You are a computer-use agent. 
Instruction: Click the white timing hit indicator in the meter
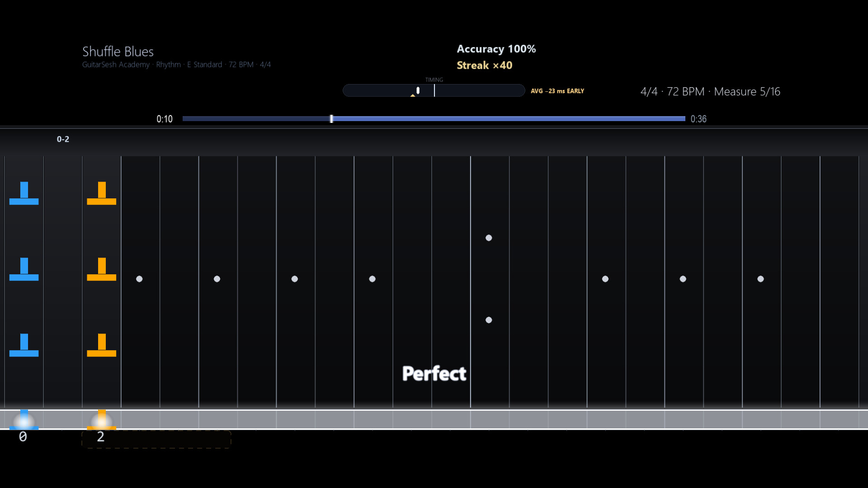pos(418,90)
